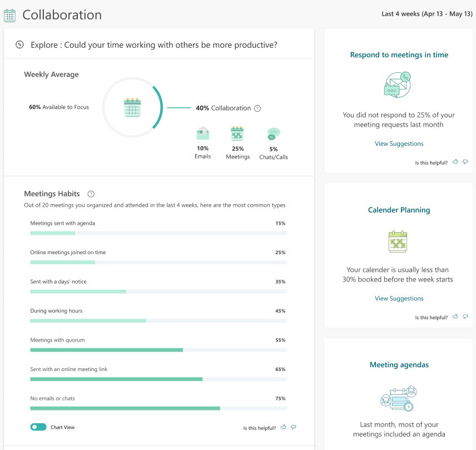Click the center calendar icon in donut chart

[132, 107]
